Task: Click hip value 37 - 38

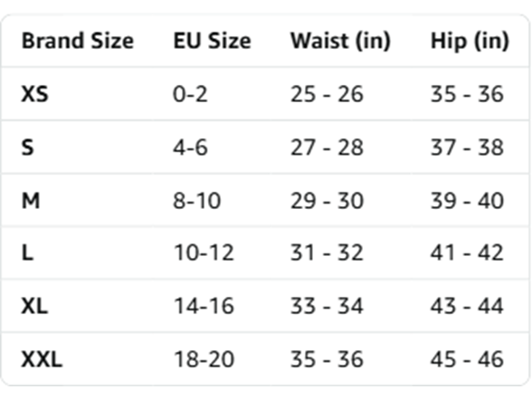Action: tap(467, 147)
